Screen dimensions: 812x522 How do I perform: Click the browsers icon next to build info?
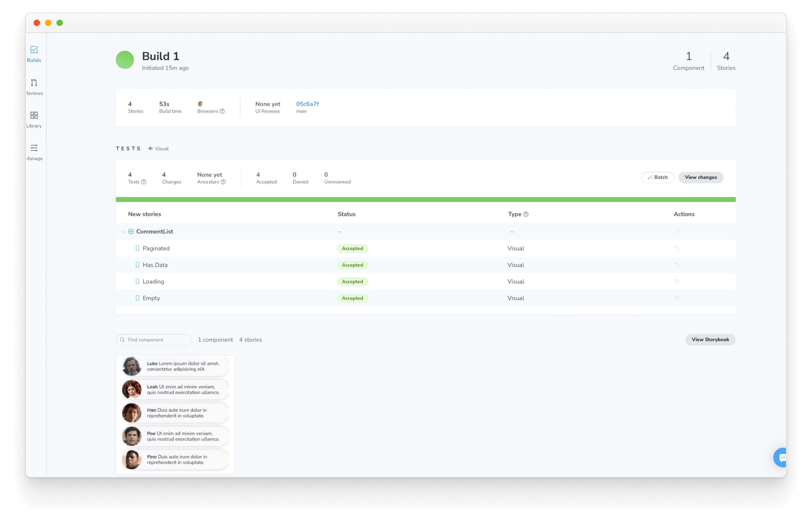pos(200,104)
